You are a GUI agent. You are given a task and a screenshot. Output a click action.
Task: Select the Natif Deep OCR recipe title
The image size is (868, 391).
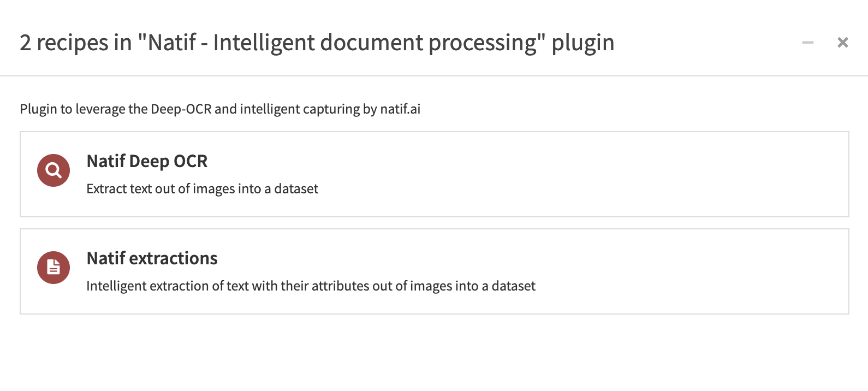147,161
